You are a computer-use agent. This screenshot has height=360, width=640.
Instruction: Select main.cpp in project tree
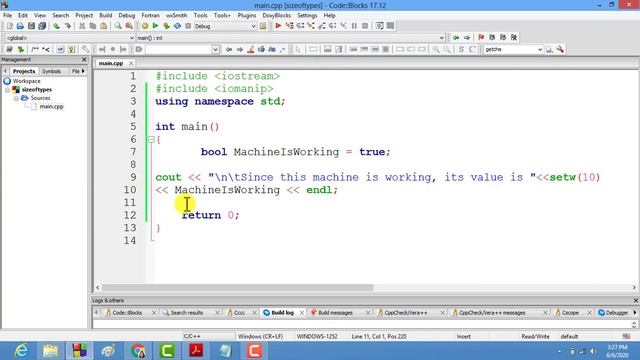pos(51,107)
